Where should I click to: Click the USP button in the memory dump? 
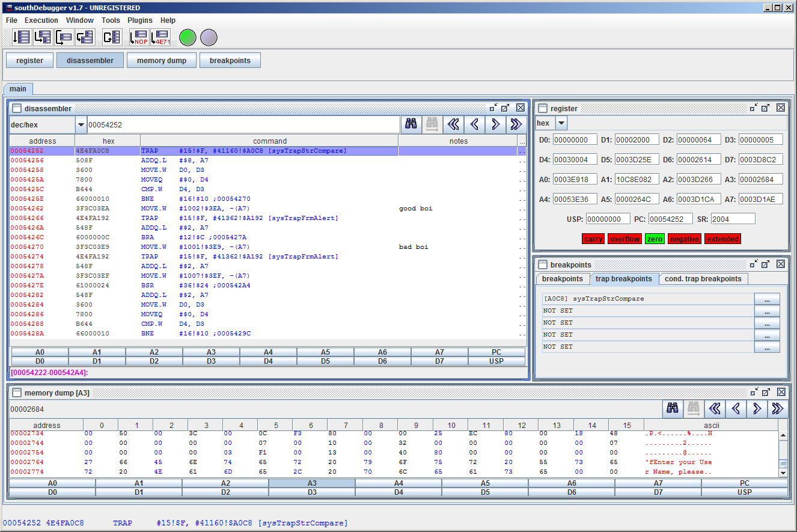(x=745, y=492)
